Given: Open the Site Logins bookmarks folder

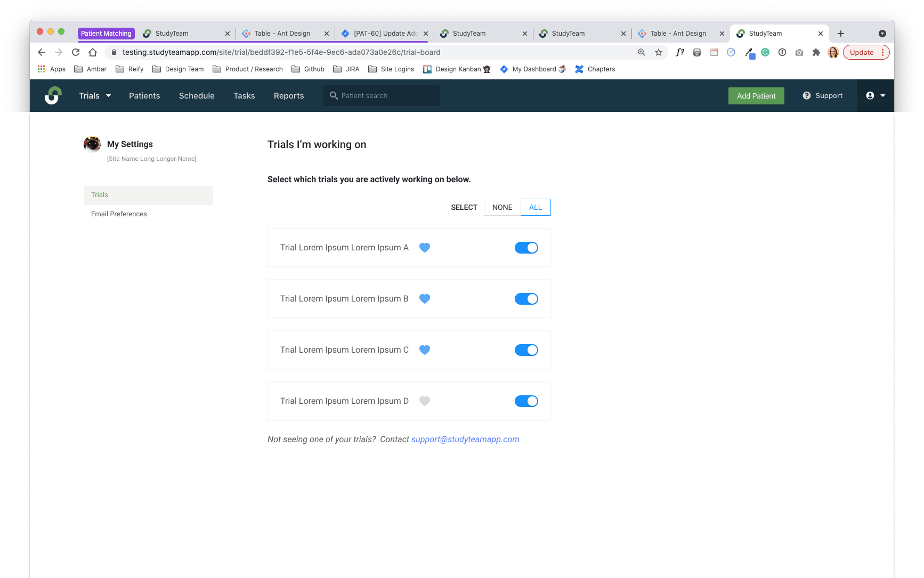Looking at the screenshot, I should [x=391, y=69].
